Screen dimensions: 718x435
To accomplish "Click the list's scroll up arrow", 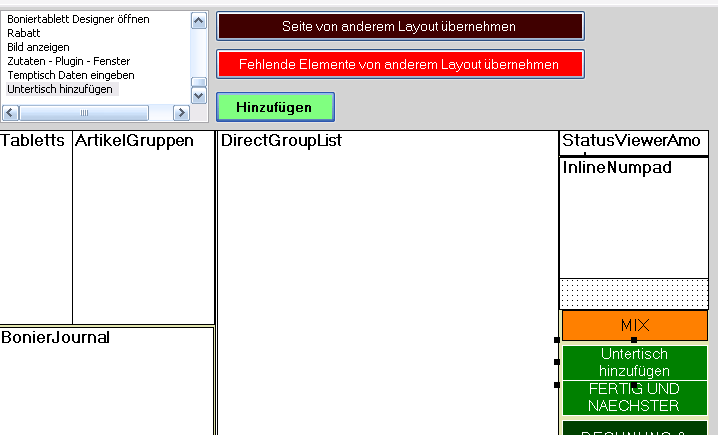I will [x=198, y=21].
